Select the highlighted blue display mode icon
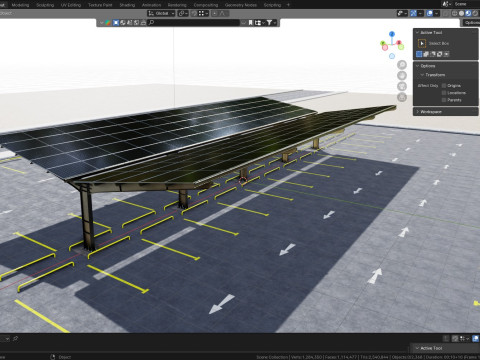 tap(116, 23)
